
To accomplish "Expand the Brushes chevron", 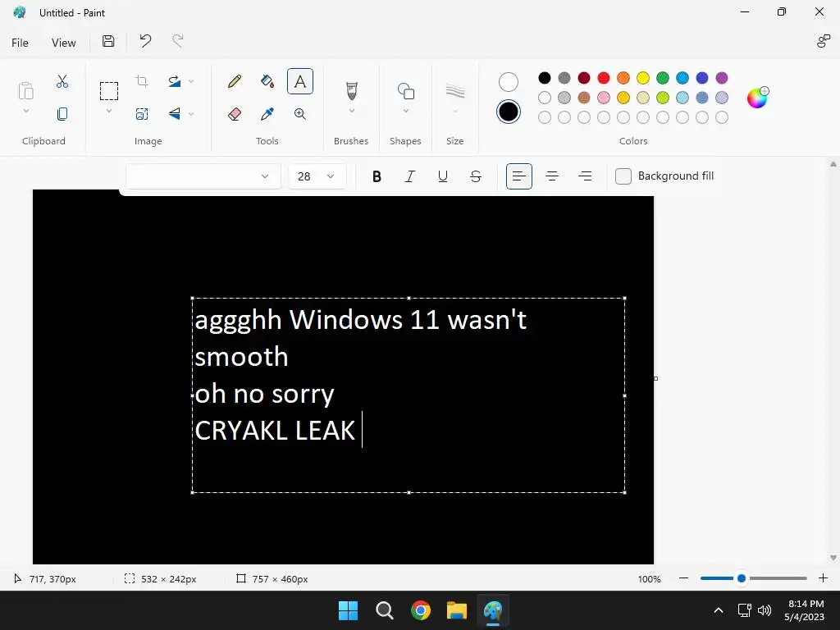I will point(351,111).
